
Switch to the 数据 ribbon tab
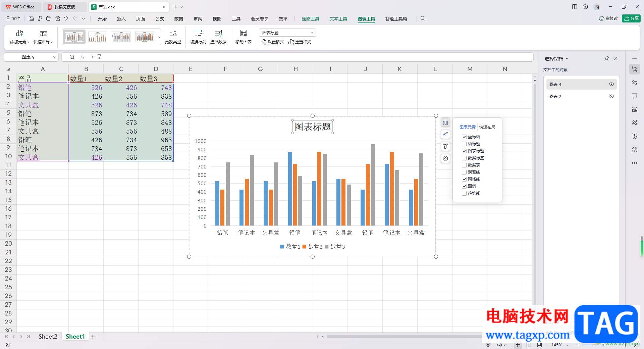[x=179, y=19]
